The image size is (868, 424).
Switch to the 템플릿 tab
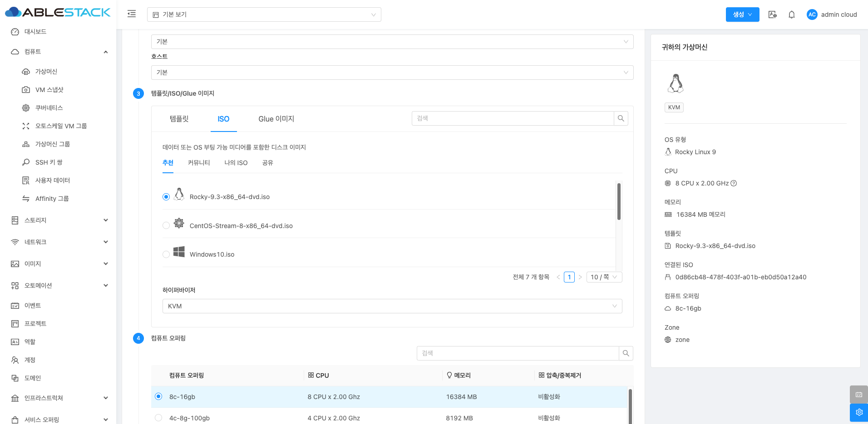point(179,119)
